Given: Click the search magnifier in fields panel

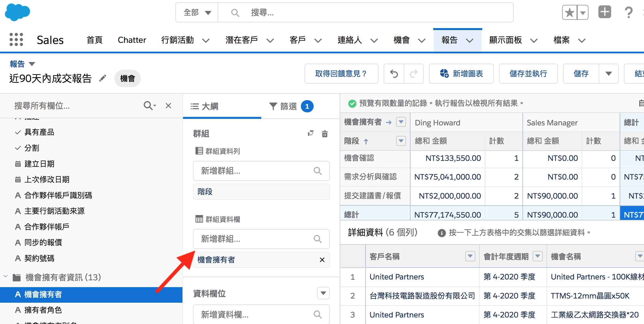Looking at the screenshot, I should pyautogui.click(x=149, y=106).
